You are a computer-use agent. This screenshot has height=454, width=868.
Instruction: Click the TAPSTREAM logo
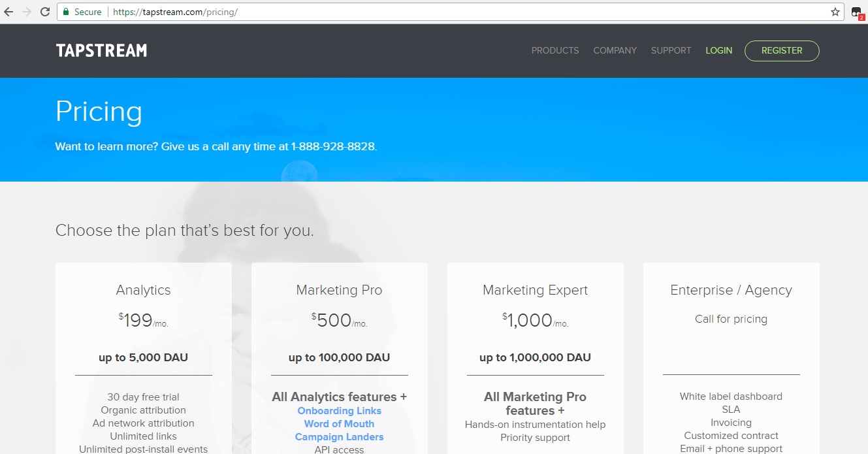point(101,51)
